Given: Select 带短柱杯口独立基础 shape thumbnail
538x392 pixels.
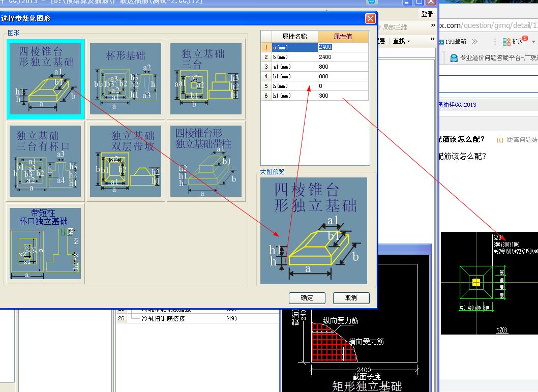Looking at the screenshot, I should point(45,243).
